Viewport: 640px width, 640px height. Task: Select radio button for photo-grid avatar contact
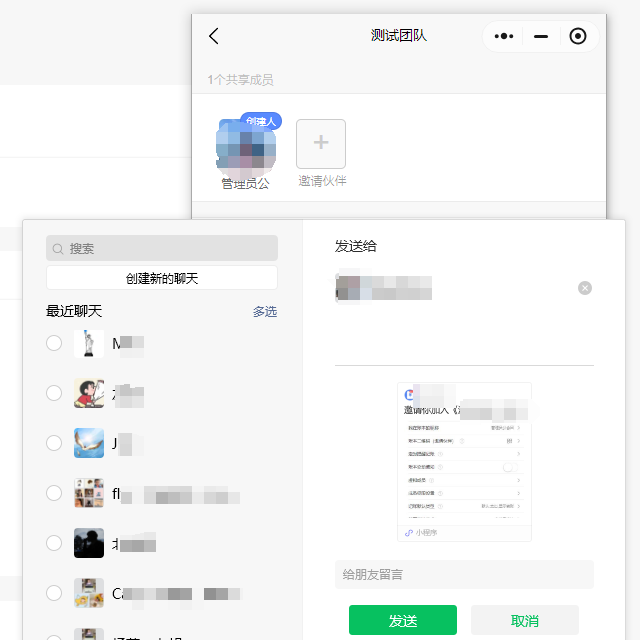tap(54, 493)
